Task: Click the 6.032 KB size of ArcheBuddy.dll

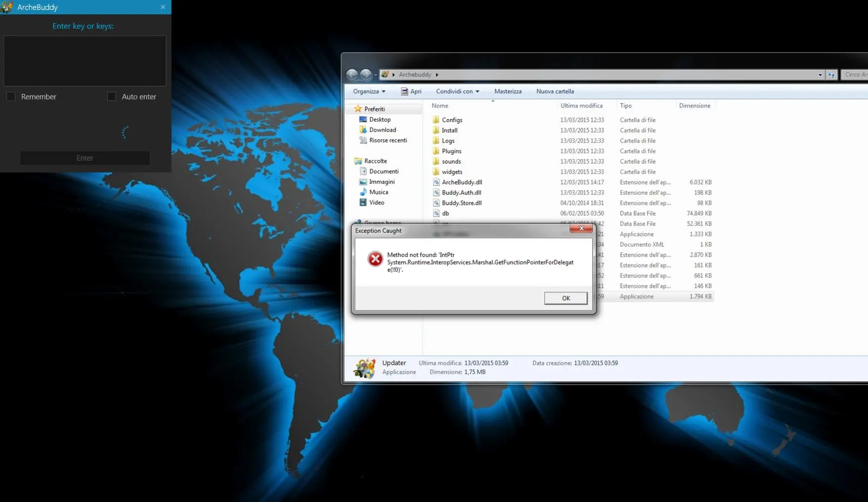Action: [x=700, y=182]
